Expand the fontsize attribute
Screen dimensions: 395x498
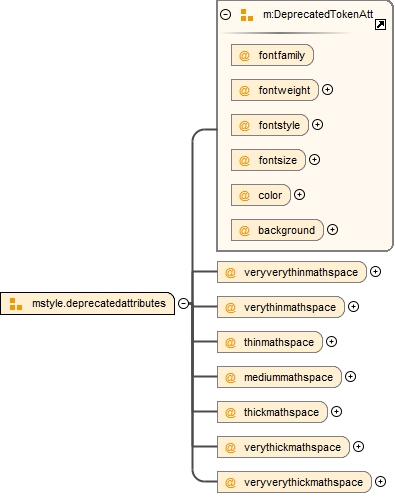314,160
